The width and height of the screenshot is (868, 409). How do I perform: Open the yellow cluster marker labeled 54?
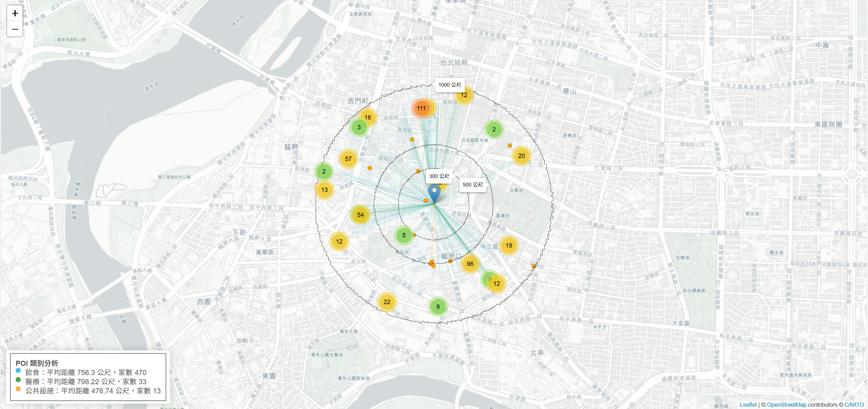pyautogui.click(x=360, y=215)
